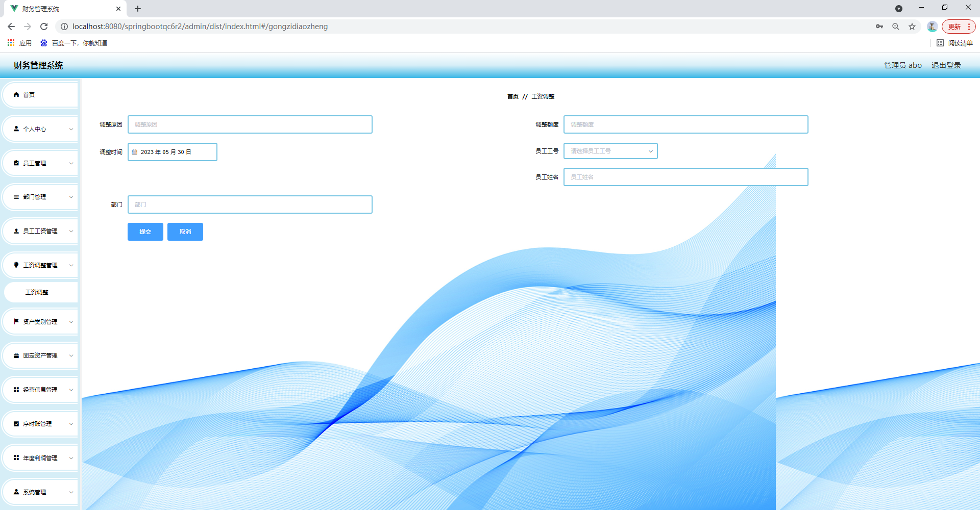The height and width of the screenshot is (510, 980).
Task: Expand the 个人中心 menu chevron
Action: (x=71, y=129)
